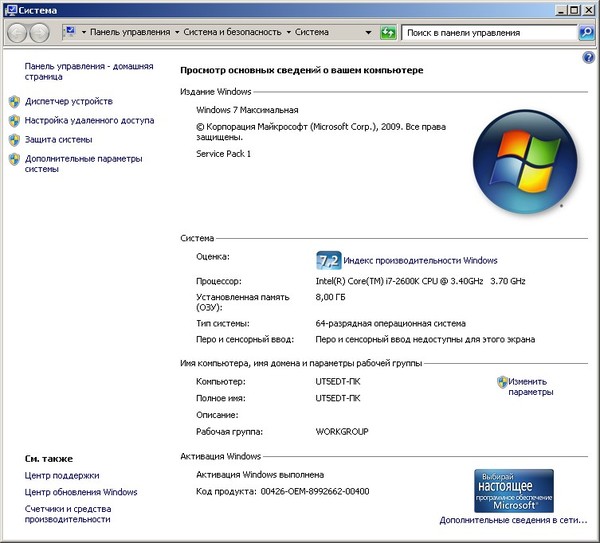
Task: Click shield icon beside Диспетчер устройств
Action: [14, 102]
